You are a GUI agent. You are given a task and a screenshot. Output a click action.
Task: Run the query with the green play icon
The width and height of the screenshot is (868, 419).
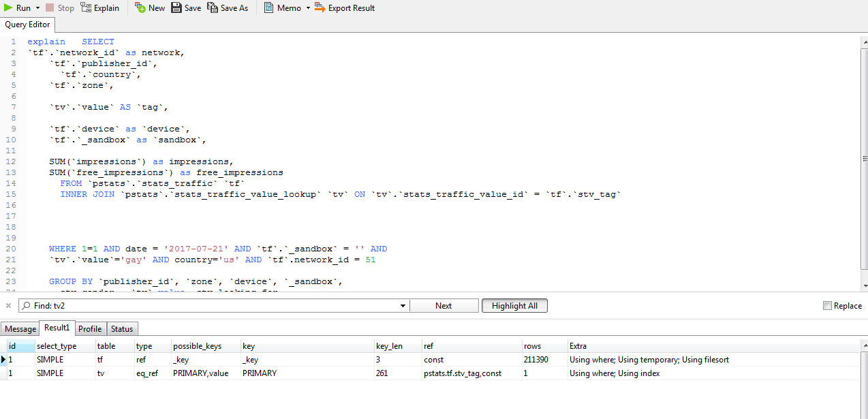[10, 8]
